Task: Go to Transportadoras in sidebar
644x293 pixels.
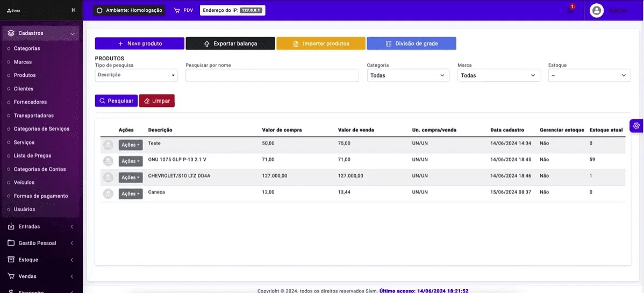Action: 34,116
